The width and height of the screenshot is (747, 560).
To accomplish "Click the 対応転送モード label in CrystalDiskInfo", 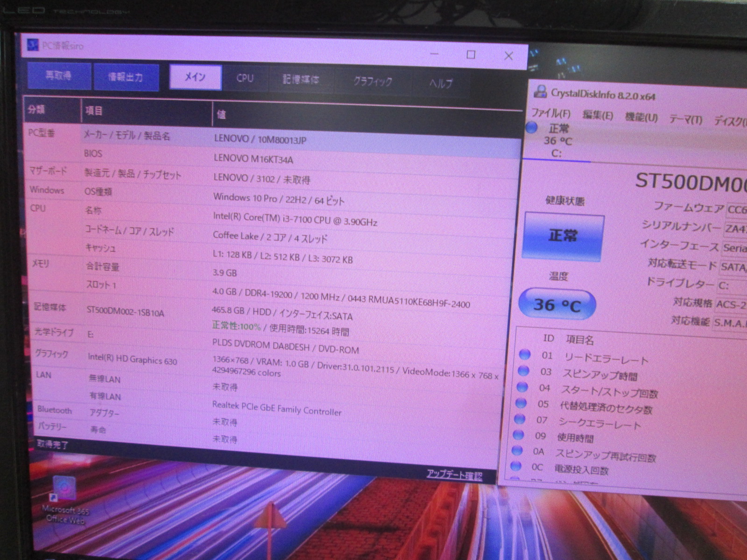I will [683, 264].
